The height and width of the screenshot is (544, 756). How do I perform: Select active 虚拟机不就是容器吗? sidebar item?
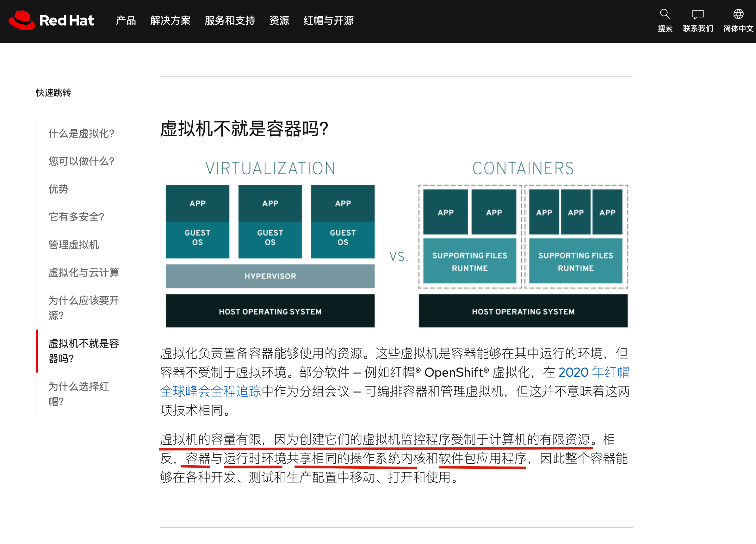pos(84,351)
